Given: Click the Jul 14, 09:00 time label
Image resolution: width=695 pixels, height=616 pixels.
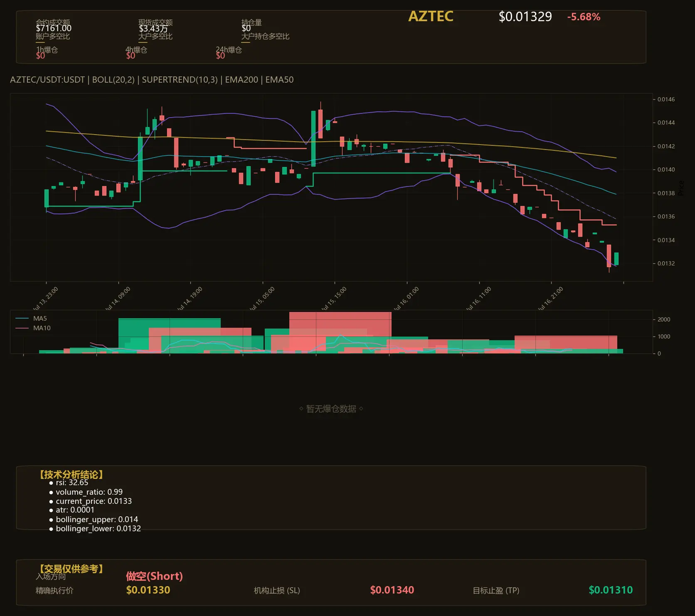Looking at the screenshot, I should coord(118,299).
